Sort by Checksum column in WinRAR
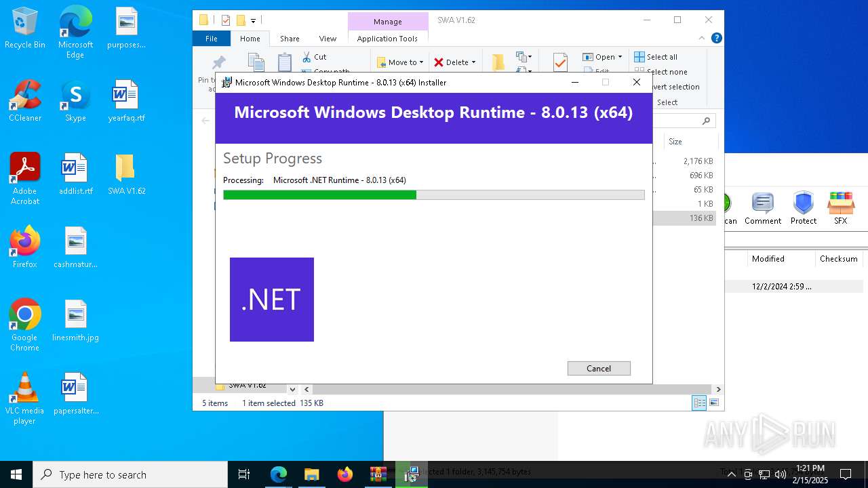Screen dimensions: 868x488 pyautogui.click(x=839, y=259)
